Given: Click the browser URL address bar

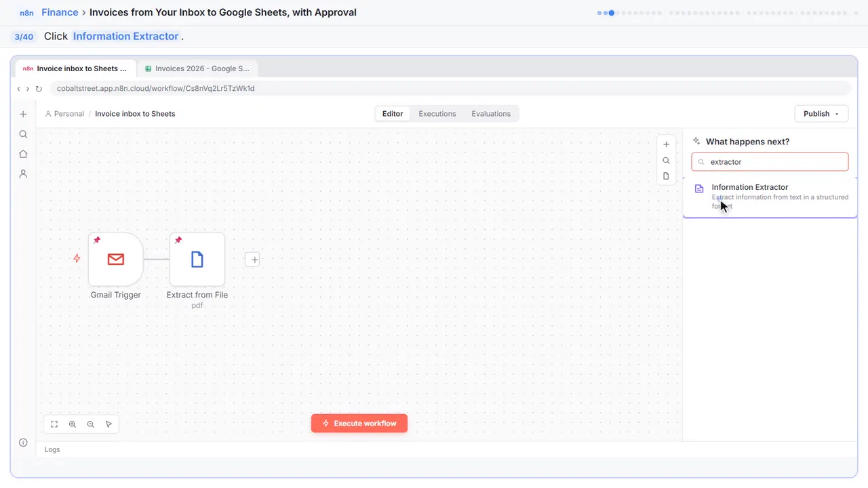Looking at the screenshot, I should pyautogui.click(x=450, y=89).
